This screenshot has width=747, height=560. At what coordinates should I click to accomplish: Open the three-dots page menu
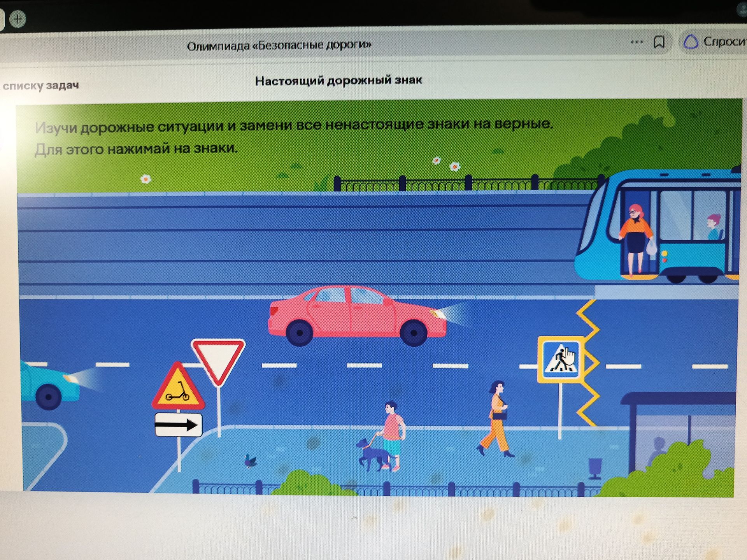coord(637,42)
